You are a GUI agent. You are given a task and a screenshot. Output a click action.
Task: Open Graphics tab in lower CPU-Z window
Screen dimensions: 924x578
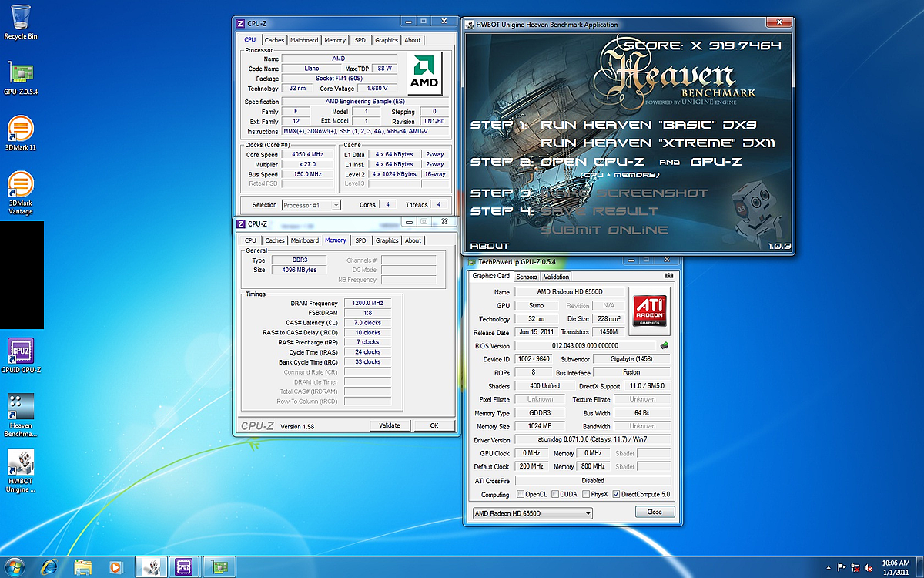[387, 240]
